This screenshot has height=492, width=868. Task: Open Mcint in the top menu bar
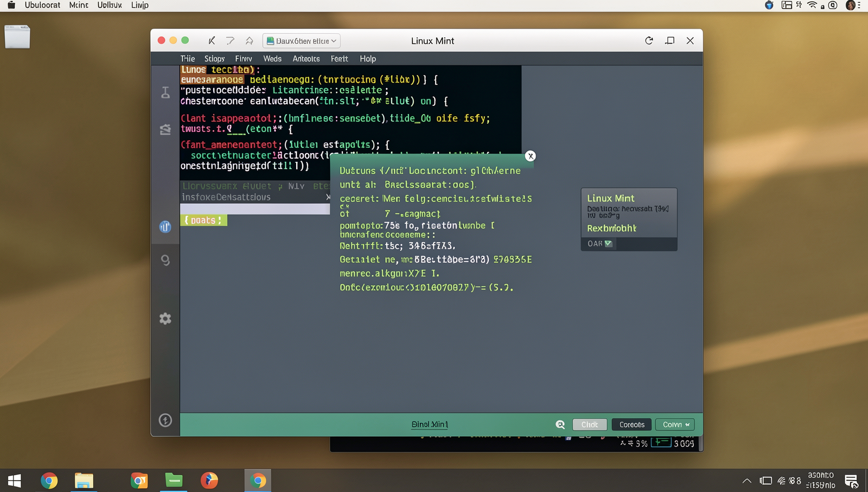click(79, 5)
